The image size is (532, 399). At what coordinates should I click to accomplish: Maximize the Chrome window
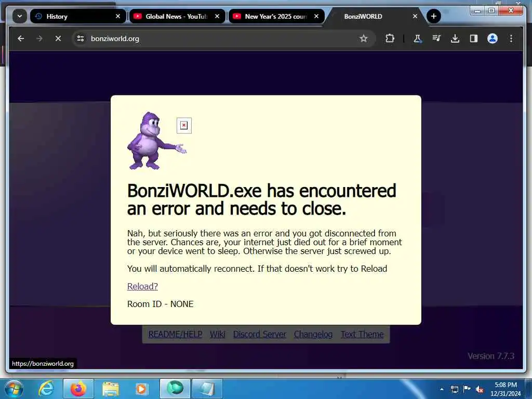coord(491,11)
